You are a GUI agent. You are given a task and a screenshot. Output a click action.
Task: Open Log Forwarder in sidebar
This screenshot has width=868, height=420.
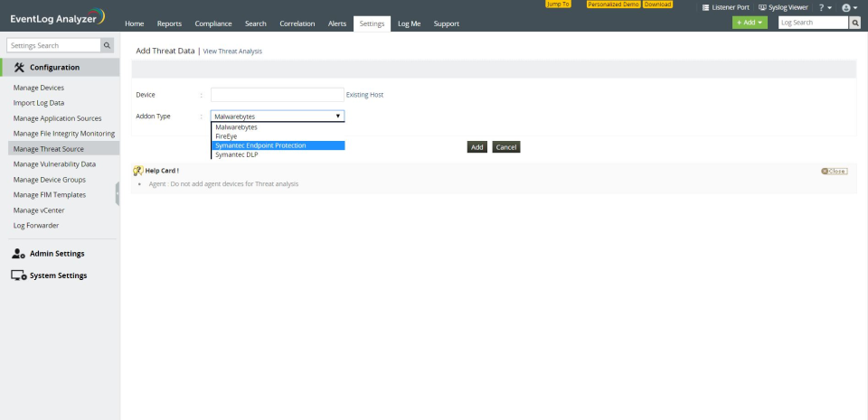[x=36, y=226]
